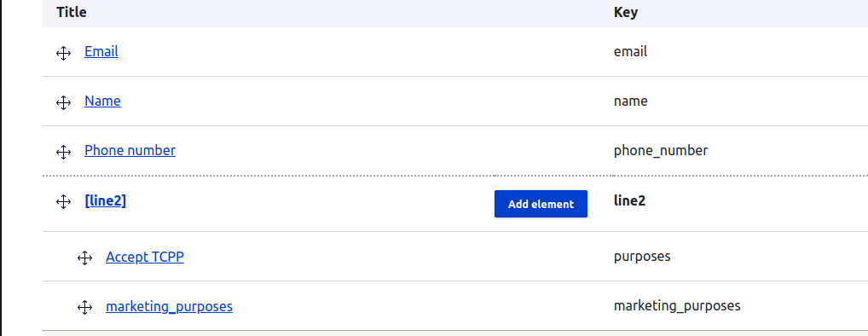Open the marketing_purposes title link
Image resolution: width=868 pixels, height=336 pixels.
170,306
